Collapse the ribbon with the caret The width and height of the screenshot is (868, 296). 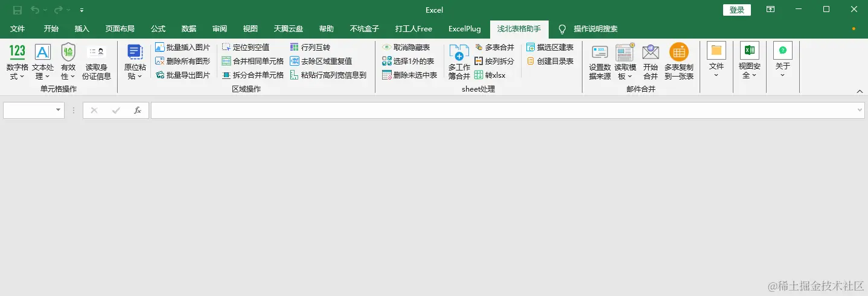860,91
